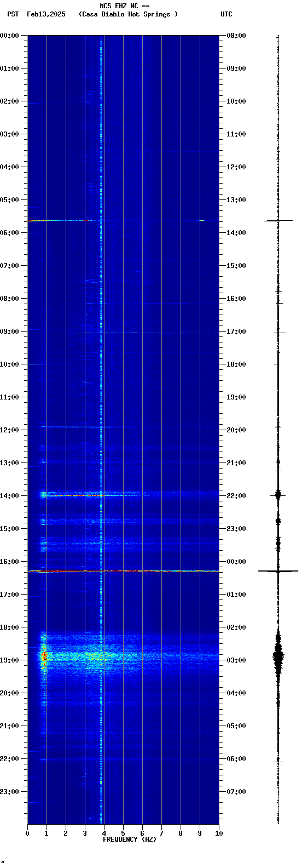
Task: Click the UTC time label '20:00'
Action: point(236,430)
